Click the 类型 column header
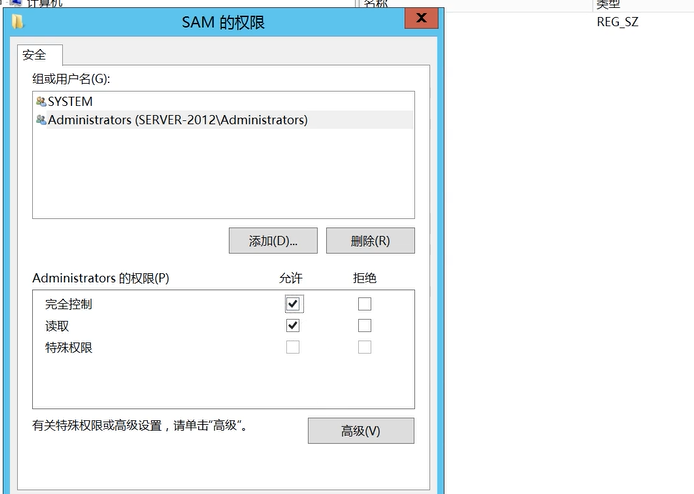The width and height of the screenshot is (694, 494). (608, 4)
